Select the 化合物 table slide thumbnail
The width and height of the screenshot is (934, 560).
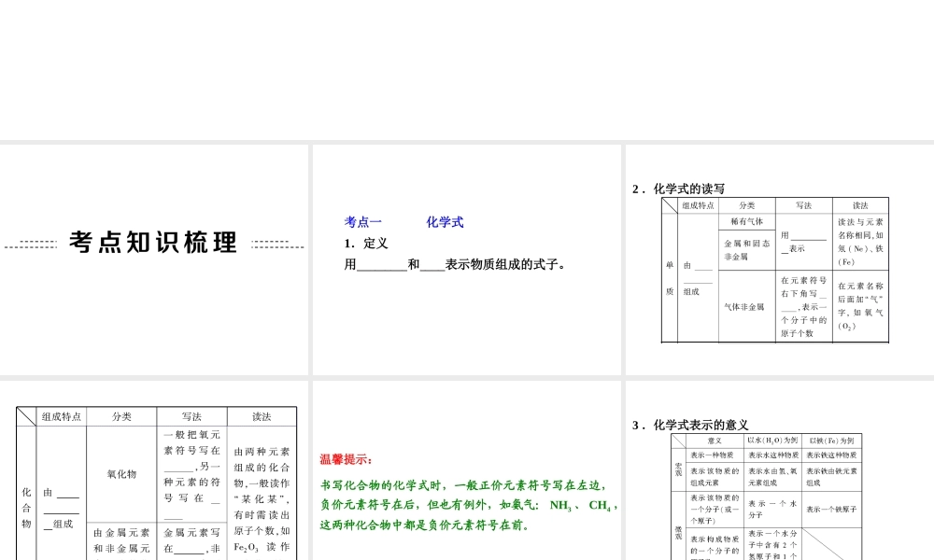(x=154, y=470)
